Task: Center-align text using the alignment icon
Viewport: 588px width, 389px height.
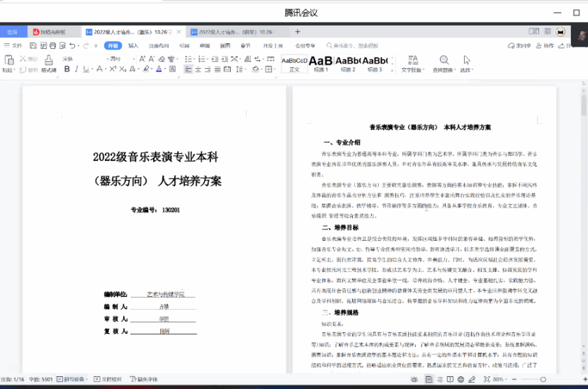Action: coord(199,69)
